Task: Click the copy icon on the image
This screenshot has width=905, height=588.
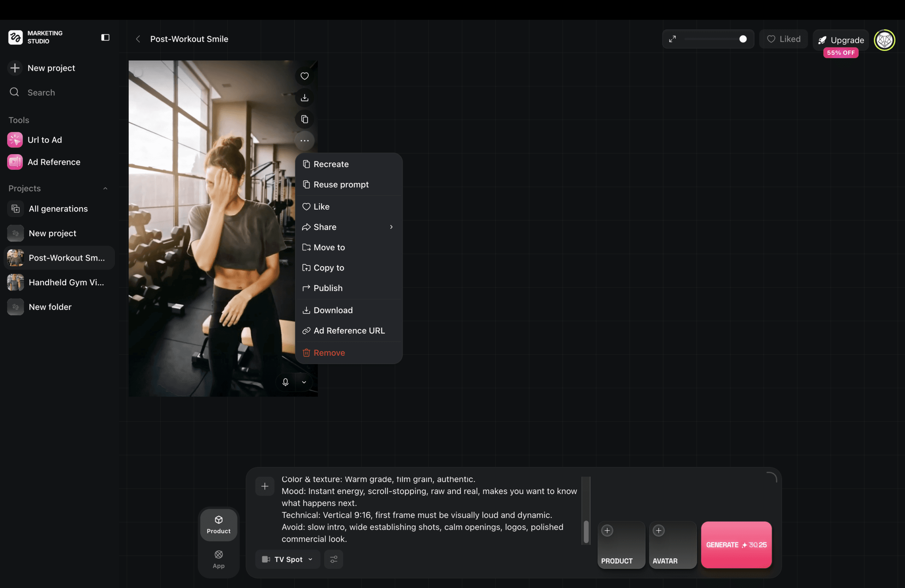Action: click(x=305, y=119)
